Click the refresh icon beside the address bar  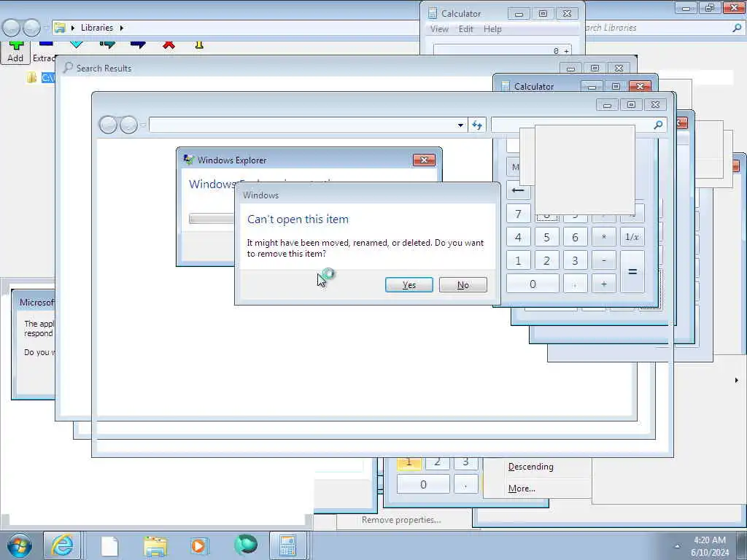point(477,125)
